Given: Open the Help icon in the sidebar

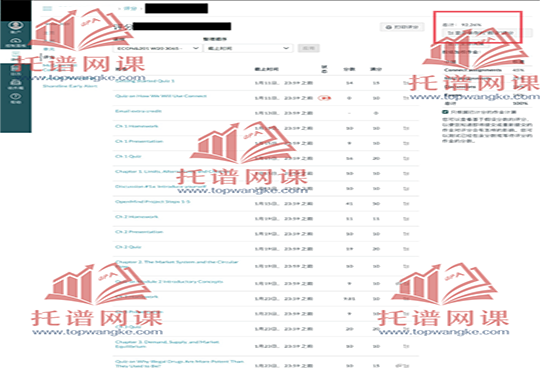Looking at the screenshot, I should click(x=15, y=98).
